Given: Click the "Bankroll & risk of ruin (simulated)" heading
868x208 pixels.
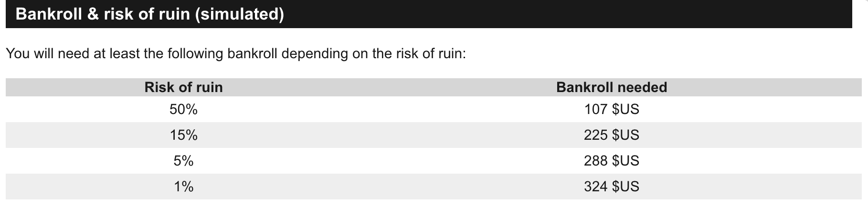Looking at the screenshot, I should point(149,14).
